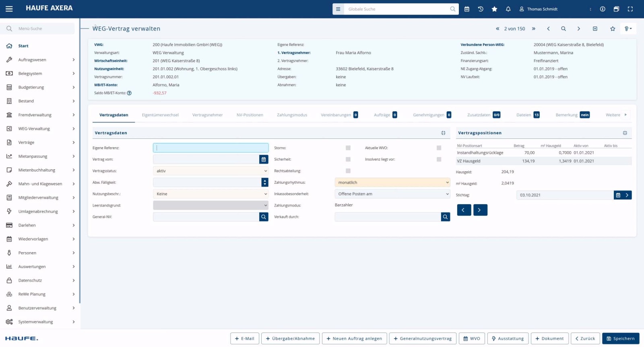Toggle the Storno checkbox
This screenshot has width=644, height=347.
pos(348,148)
